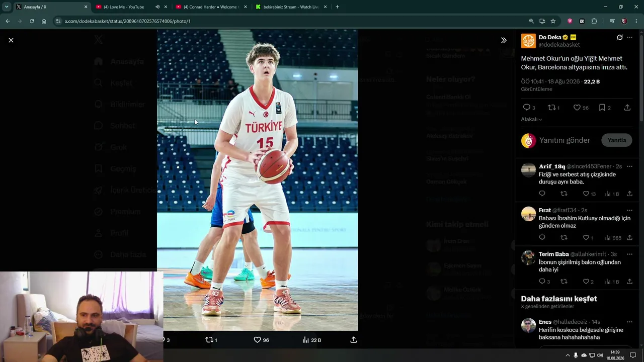This screenshot has height=362, width=644.
Task: Click the 'Yanıtını gönder' reply field
Action: pyautogui.click(x=565, y=140)
